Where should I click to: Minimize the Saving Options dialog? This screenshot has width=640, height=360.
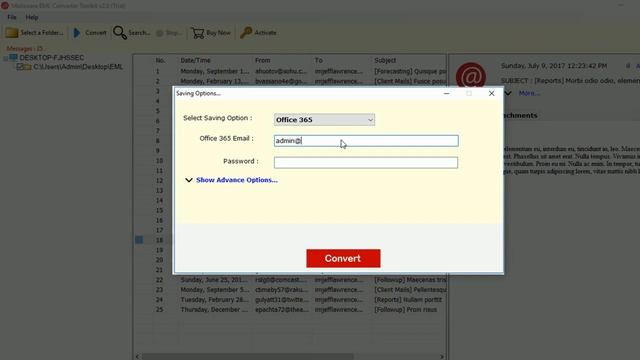coord(447,93)
